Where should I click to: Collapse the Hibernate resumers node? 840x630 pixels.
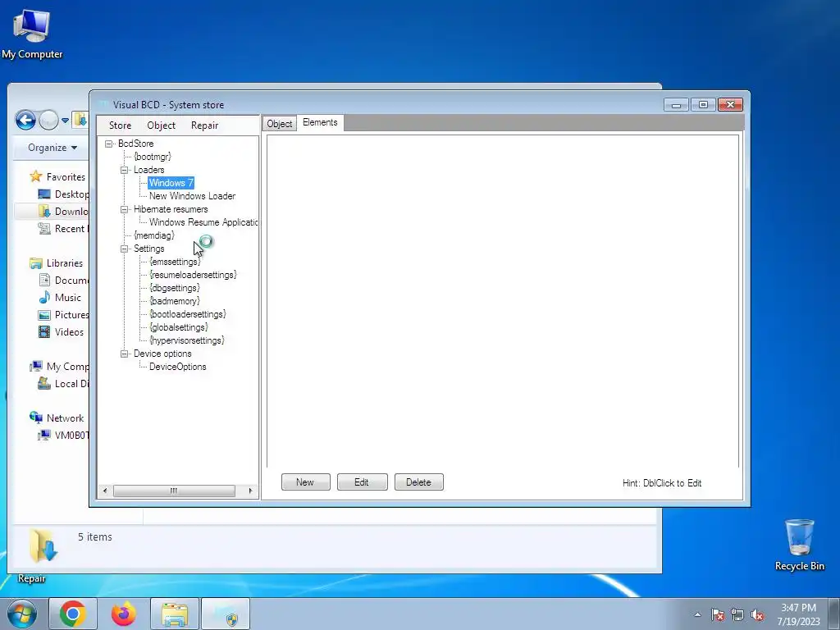[125, 209]
